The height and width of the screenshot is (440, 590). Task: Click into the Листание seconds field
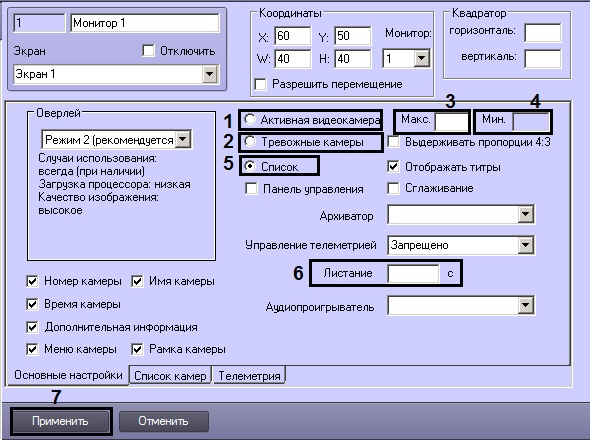point(413,273)
